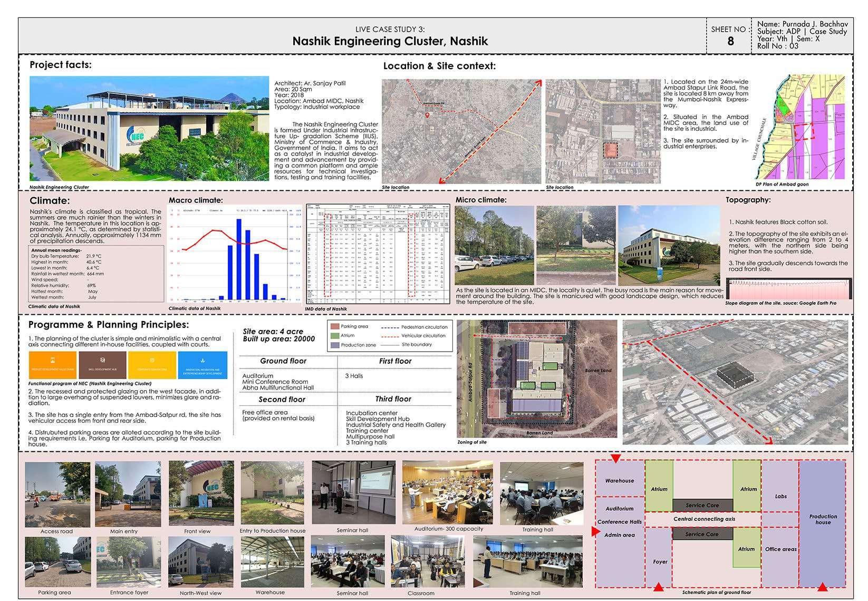Open the Main entry photo
Screen dimensions: 868x601
coord(128,494)
